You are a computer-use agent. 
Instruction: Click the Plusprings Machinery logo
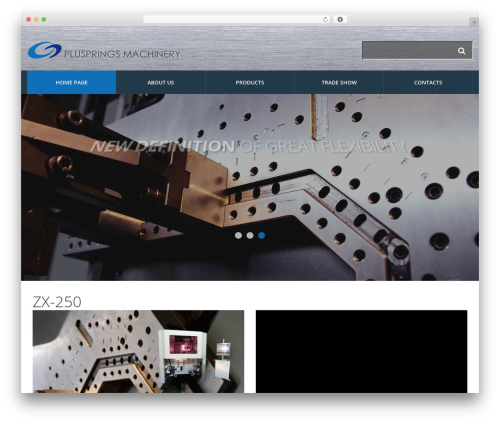(x=104, y=50)
